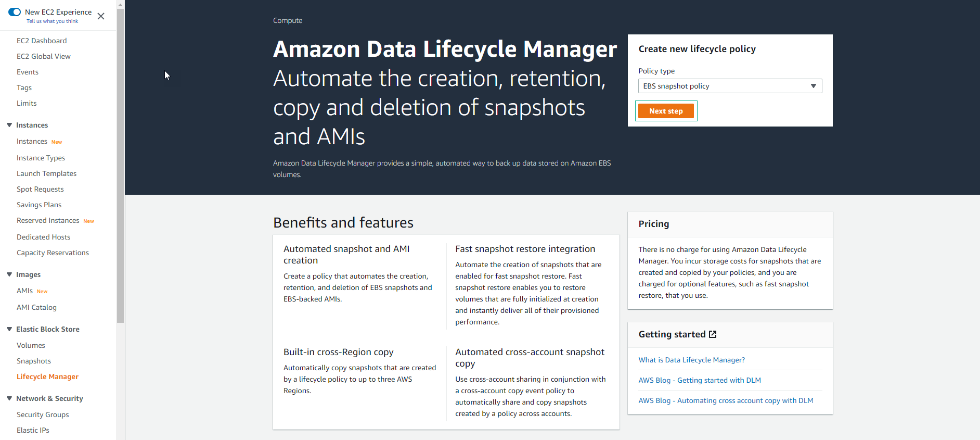Screen dimensions: 980x440
Task: Open the Policy type dropdown
Action: click(730, 86)
